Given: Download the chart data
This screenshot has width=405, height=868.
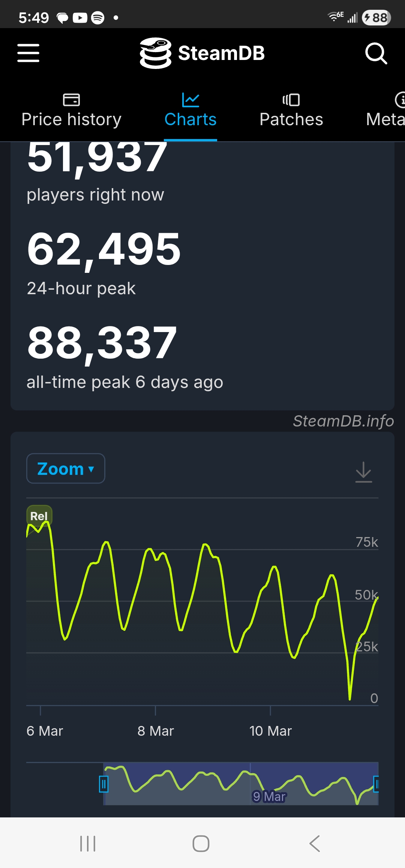Looking at the screenshot, I should click(x=363, y=471).
